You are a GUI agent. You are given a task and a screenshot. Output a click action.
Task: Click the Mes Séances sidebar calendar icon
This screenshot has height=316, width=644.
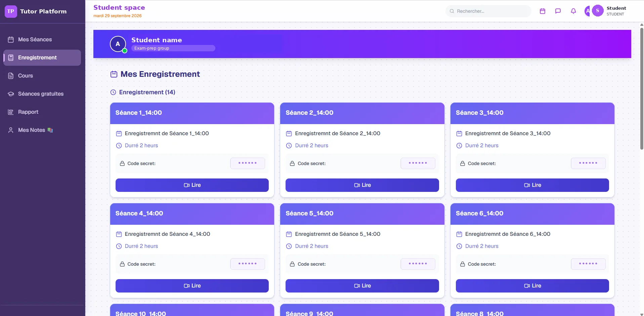coord(11,40)
